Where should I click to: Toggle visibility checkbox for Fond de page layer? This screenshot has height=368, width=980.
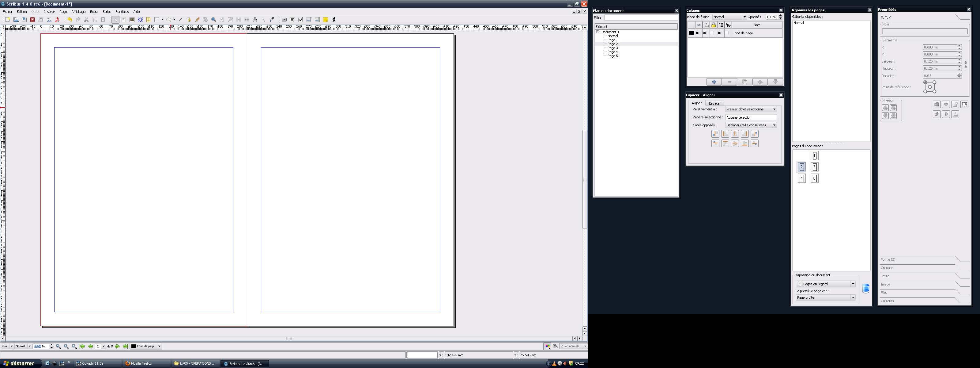(x=697, y=33)
